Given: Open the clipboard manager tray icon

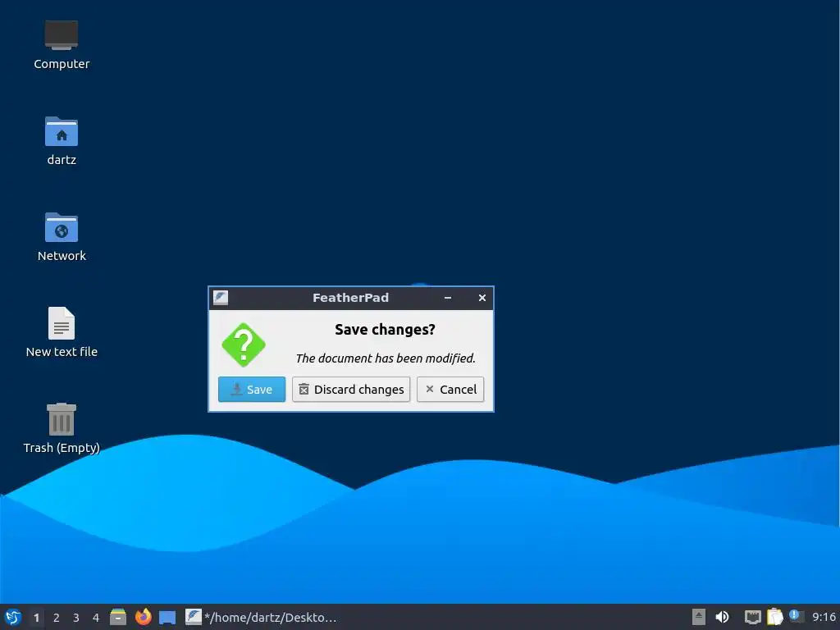Looking at the screenshot, I should click(x=774, y=617).
